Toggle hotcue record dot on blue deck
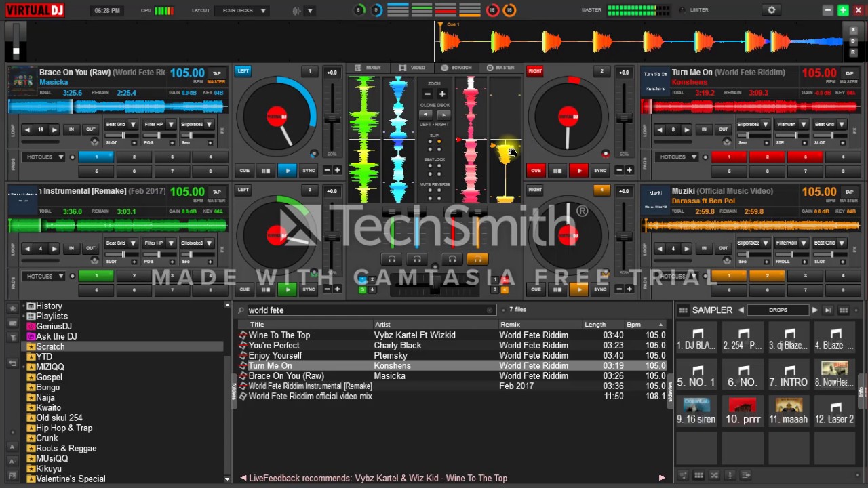Screen dimensions: 868x488 [x=72, y=157]
